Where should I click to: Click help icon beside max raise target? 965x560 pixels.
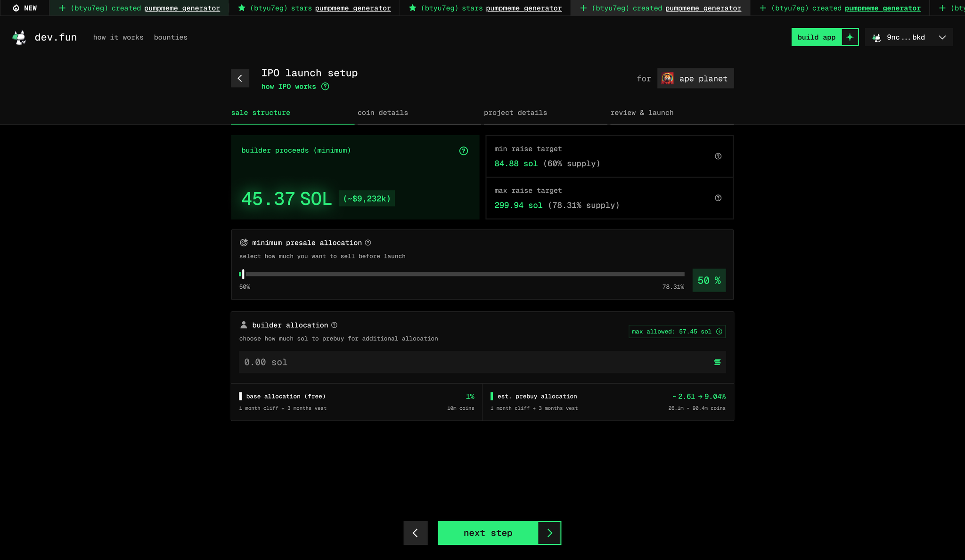pos(718,198)
